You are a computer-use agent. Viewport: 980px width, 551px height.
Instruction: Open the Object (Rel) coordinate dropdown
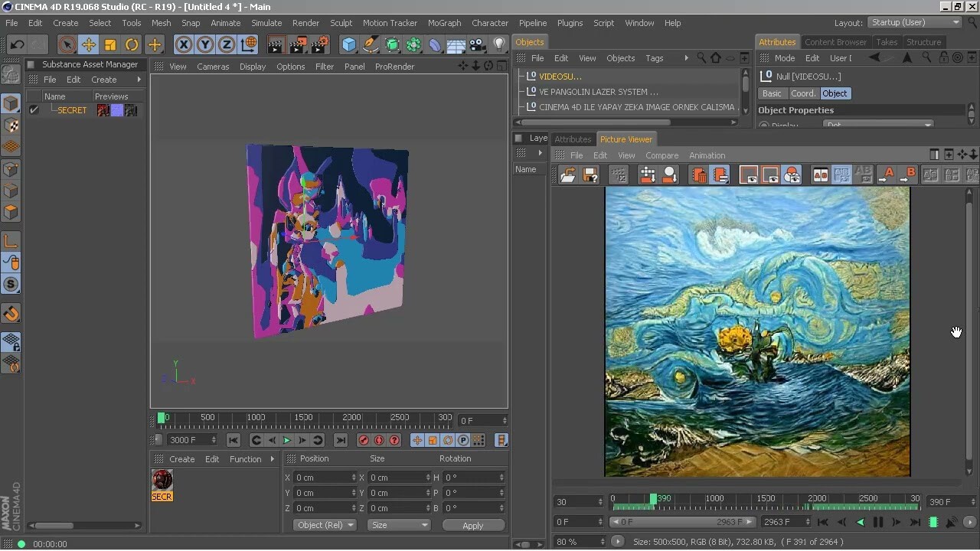324,525
